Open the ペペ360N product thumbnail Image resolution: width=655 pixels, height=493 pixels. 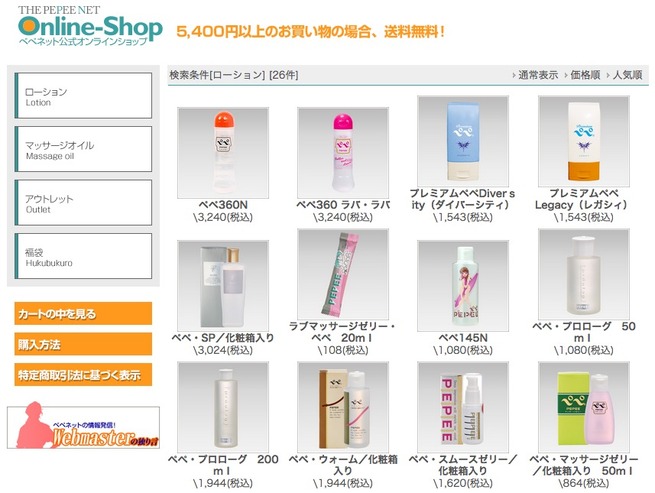point(223,153)
